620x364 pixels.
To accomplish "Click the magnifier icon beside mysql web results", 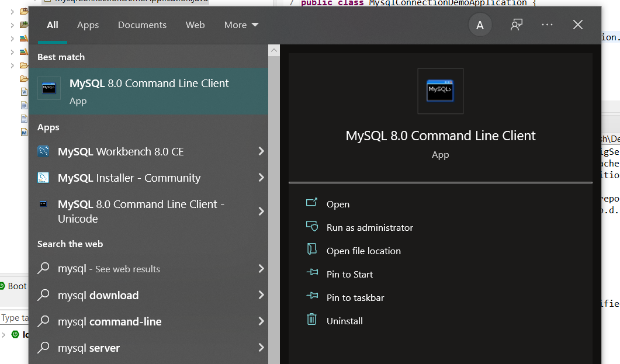I will coord(43,268).
